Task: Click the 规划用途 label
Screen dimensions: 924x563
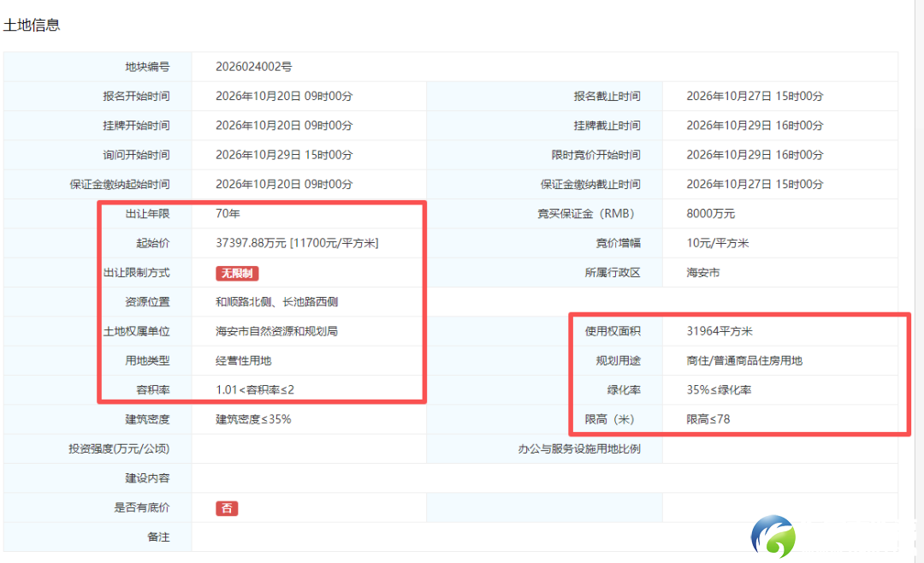Action: point(619,361)
